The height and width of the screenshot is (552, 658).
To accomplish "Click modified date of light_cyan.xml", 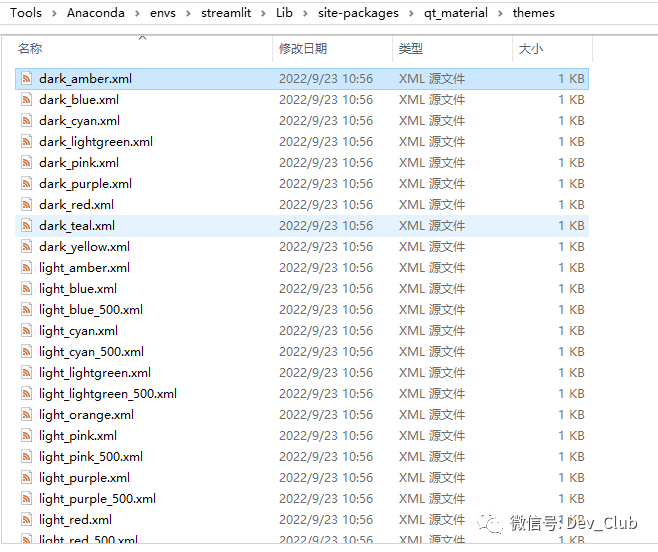I will click(326, 330).
